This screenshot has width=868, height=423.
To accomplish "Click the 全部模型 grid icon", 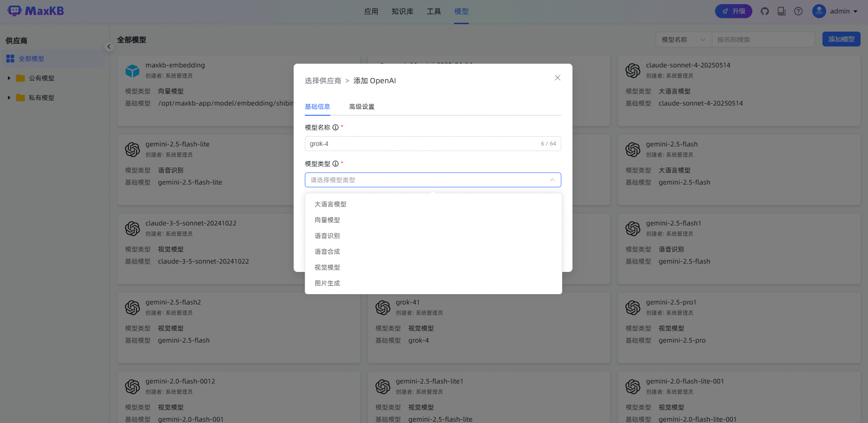I will (10, 59).
